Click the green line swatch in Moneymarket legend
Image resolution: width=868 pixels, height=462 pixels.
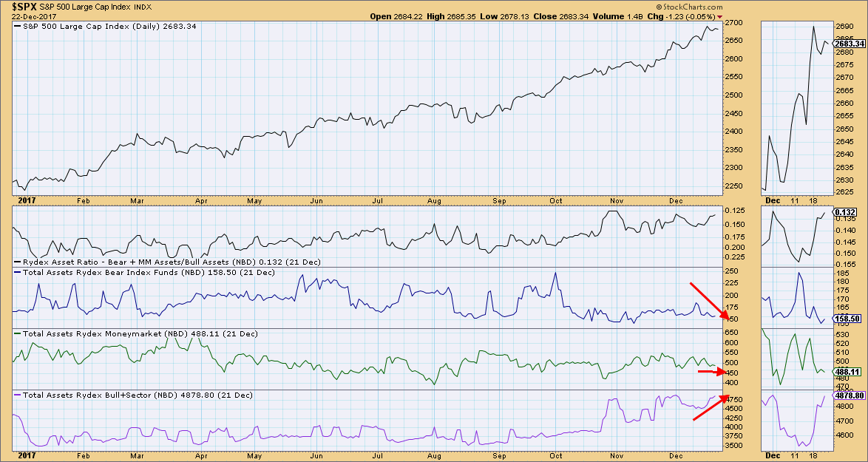click(x=17, y=333)
